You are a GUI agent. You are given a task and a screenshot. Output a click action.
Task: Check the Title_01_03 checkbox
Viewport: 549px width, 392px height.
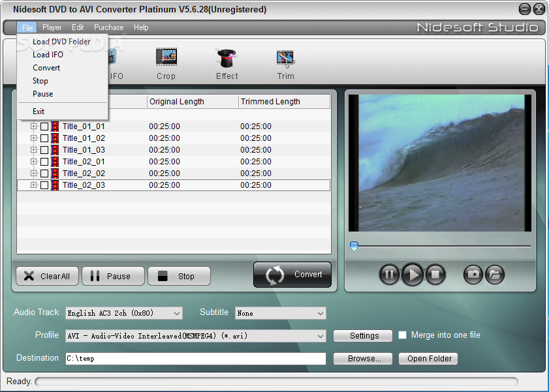(44, 150)
